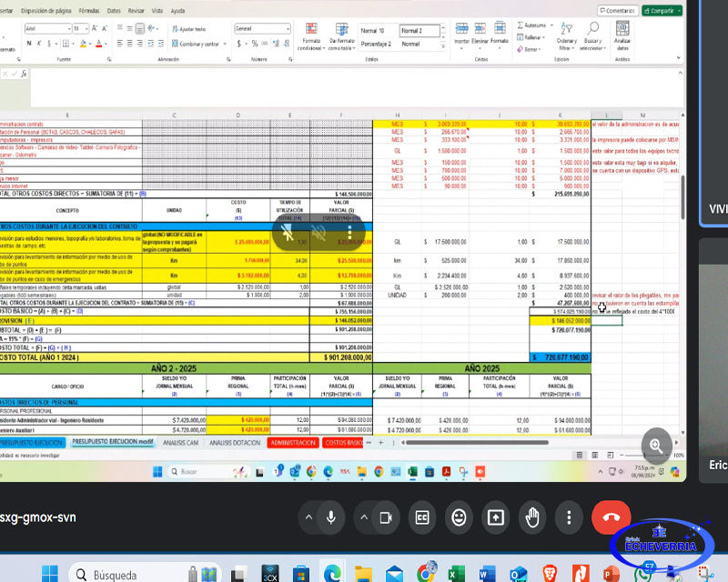Expand microphone settings arrow
The height and width of the screenshot is (582, 728).
click(308, 517)
